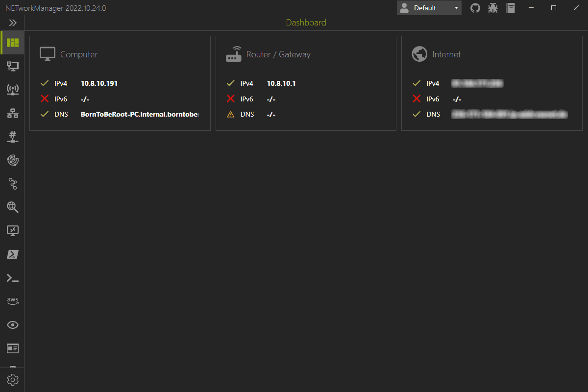Select the Dashboard icon in sidebar
This screenshot has width=588, height=392.
click(13, 43)
